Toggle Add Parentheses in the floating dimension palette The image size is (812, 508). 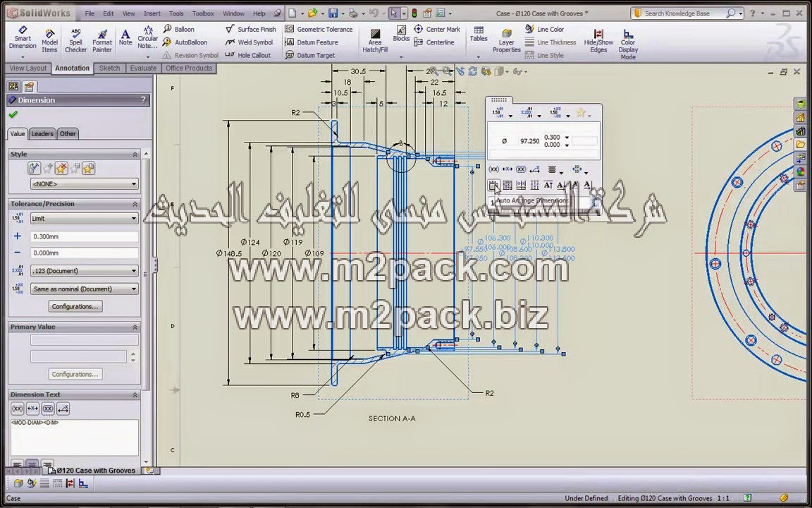[x=493, y=169]
